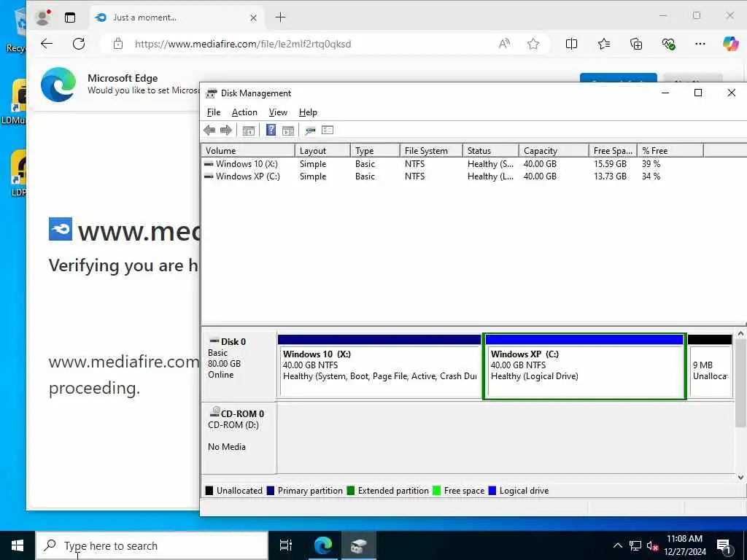
Task: Click the disk pane scroll down arrow
Action: 740,477
